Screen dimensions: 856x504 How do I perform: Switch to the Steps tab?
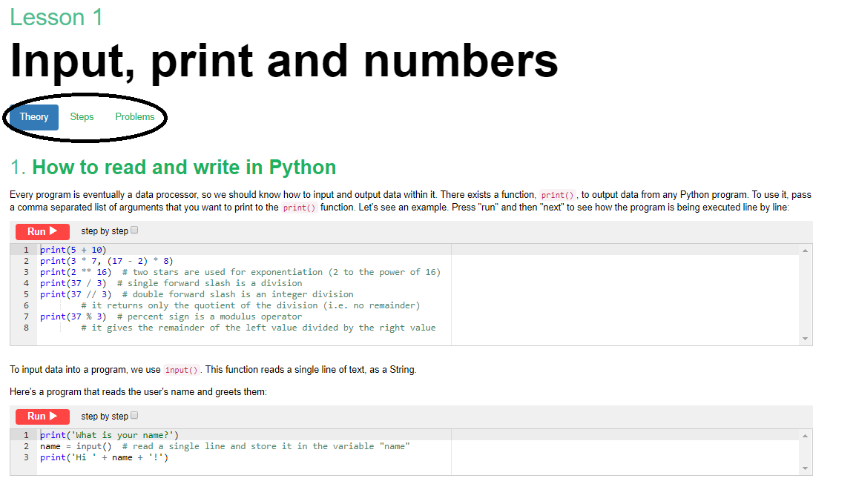pyautogui.click(x=82, y=117)
